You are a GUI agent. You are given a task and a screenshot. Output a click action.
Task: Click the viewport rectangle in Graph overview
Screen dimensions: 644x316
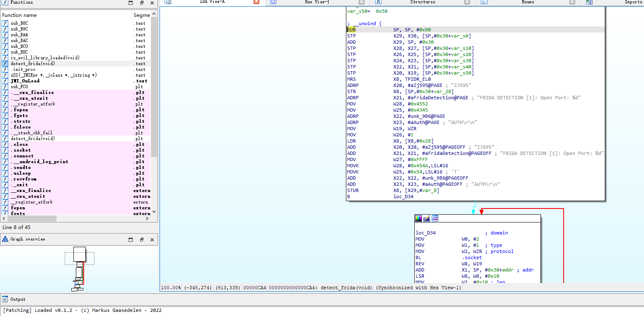[x=79, y=258]
